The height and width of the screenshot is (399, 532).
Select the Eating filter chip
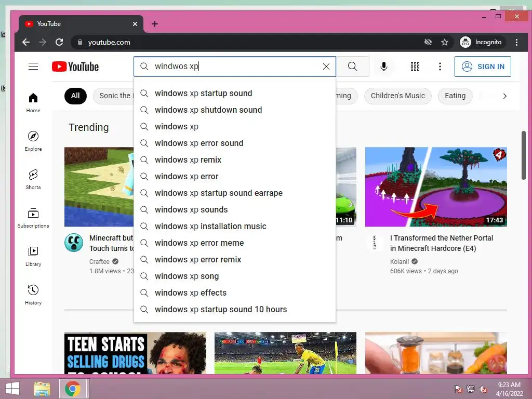pos(455,96)
